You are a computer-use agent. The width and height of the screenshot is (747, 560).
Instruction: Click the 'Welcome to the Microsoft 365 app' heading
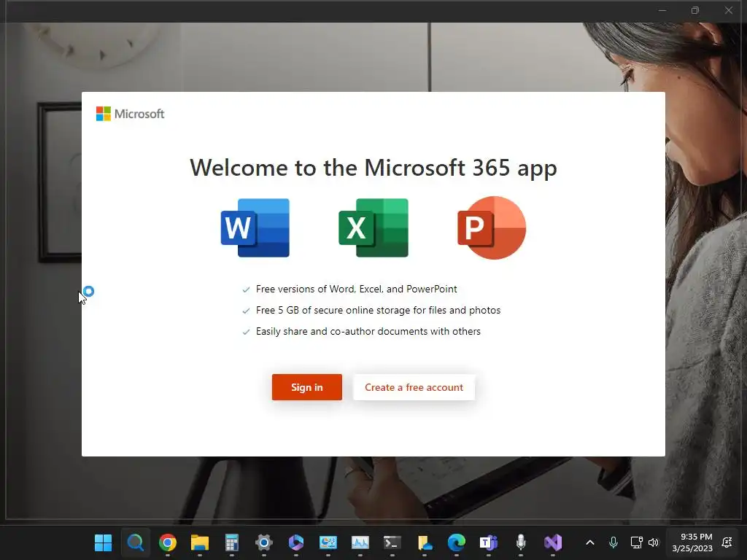373,168
